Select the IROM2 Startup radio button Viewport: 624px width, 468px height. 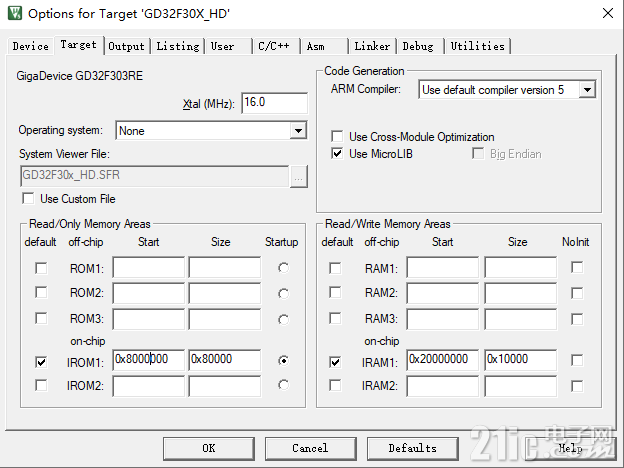point(283,385)
